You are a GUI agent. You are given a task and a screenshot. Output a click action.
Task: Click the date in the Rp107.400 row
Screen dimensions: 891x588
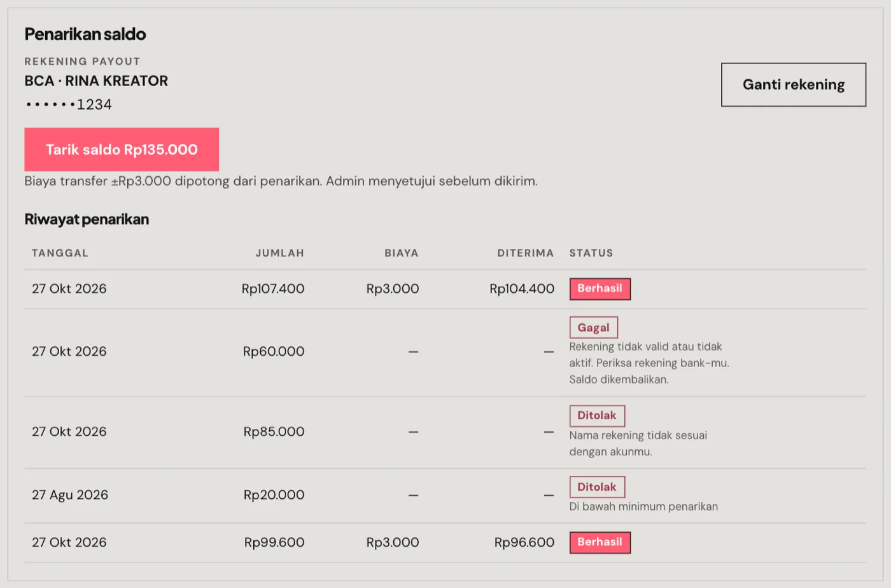click(69, 289)
